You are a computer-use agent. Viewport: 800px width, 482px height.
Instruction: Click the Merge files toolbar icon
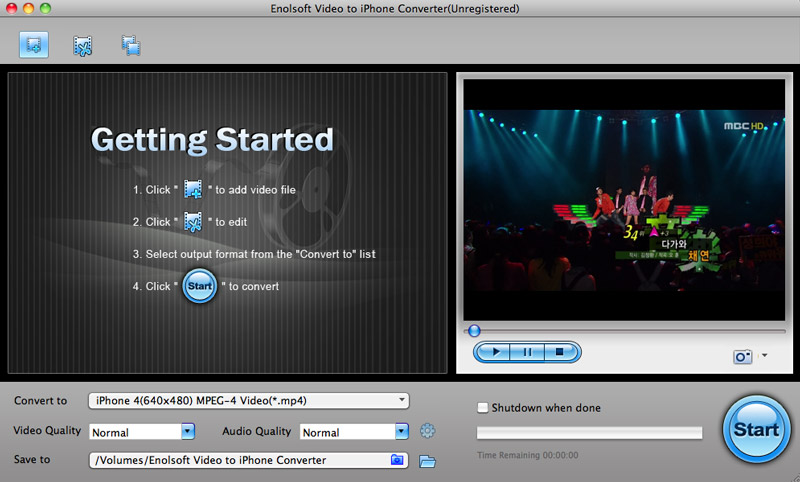coord(131,45)
